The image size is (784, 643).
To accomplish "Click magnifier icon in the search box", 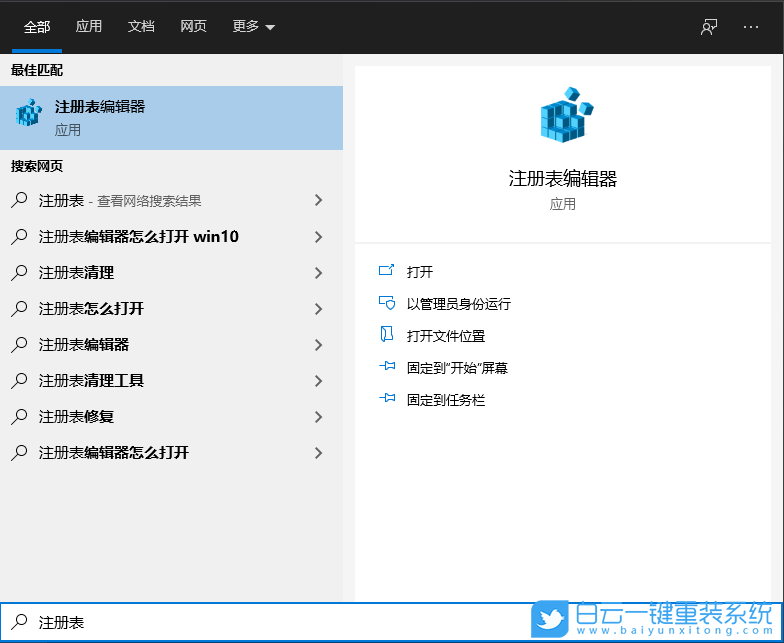I will point(19,622).
